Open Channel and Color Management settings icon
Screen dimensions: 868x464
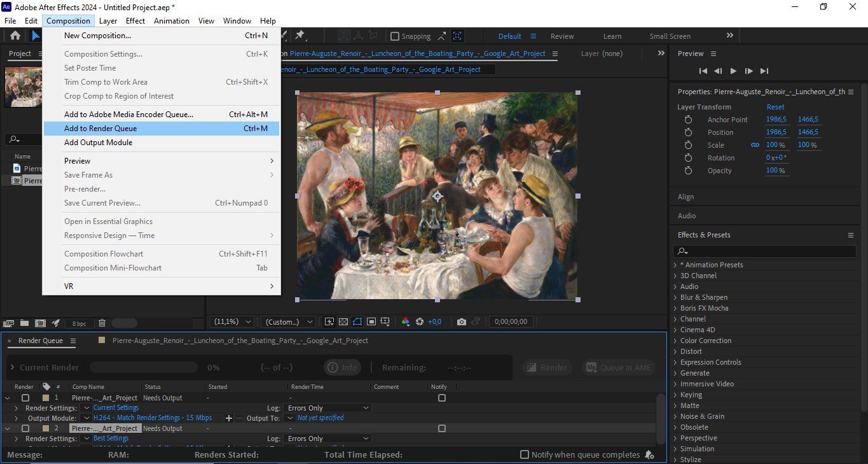point(406,322)
